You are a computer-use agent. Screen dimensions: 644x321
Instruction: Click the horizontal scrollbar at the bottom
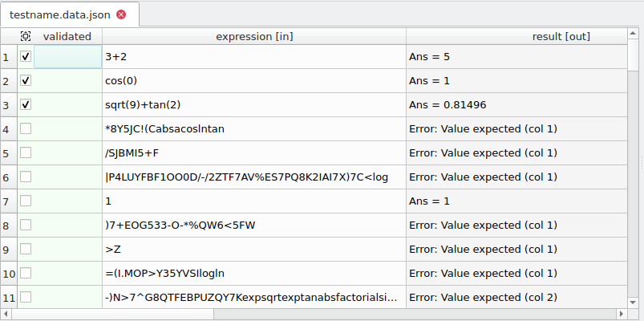coord(321,315)
